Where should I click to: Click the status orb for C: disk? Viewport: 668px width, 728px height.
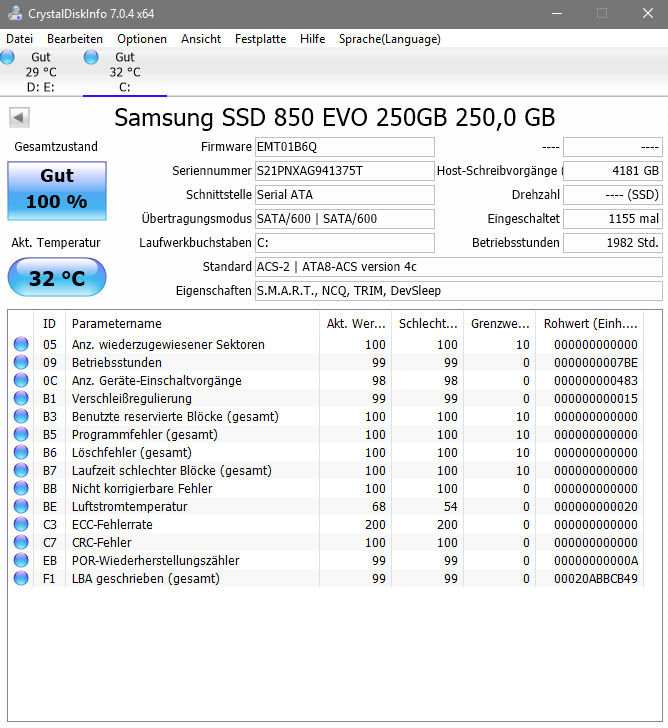tap(91, 57)
